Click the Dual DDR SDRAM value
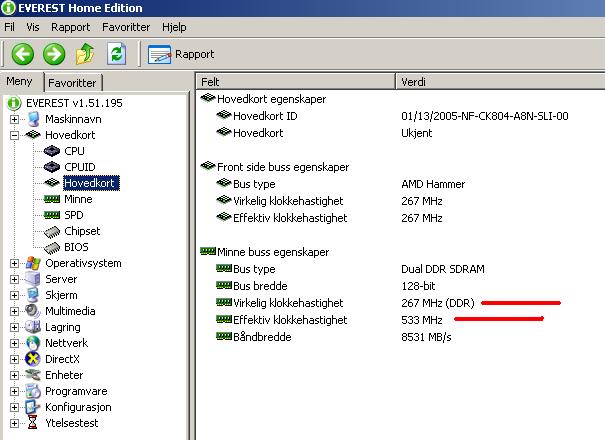The width and height of the screenshot is (605, 440). coord(443,269)
